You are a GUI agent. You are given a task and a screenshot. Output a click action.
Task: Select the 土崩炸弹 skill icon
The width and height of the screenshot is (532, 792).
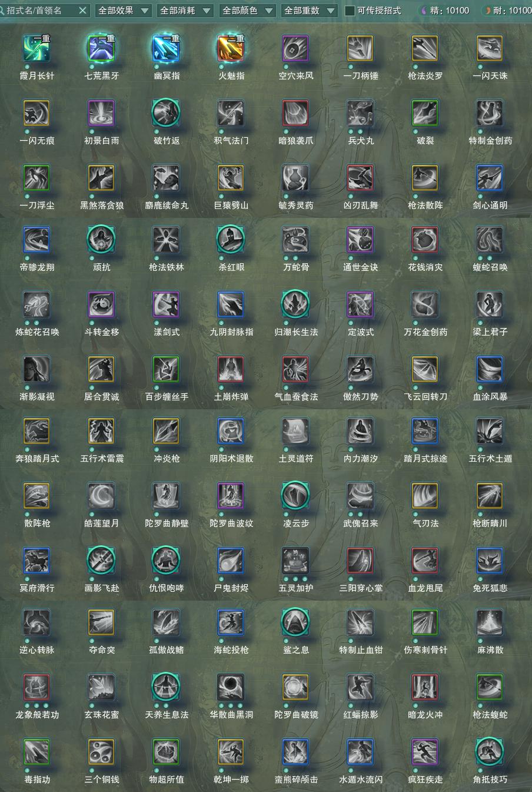231,370
